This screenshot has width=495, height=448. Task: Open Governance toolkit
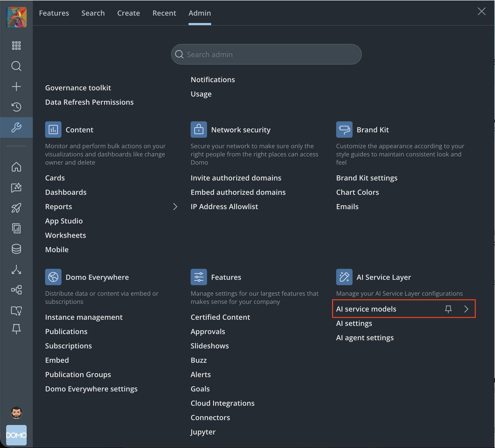coord(78,88)
